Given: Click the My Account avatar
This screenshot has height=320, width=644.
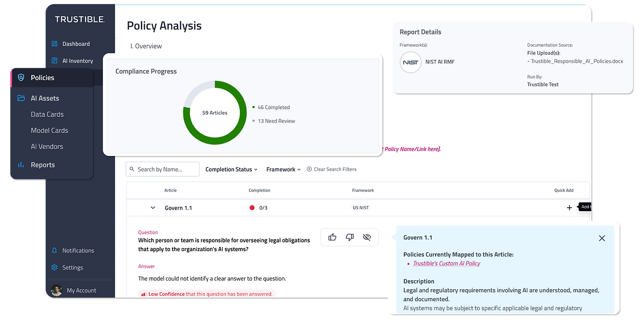Looking at the screenshot, I should [57, 290].
